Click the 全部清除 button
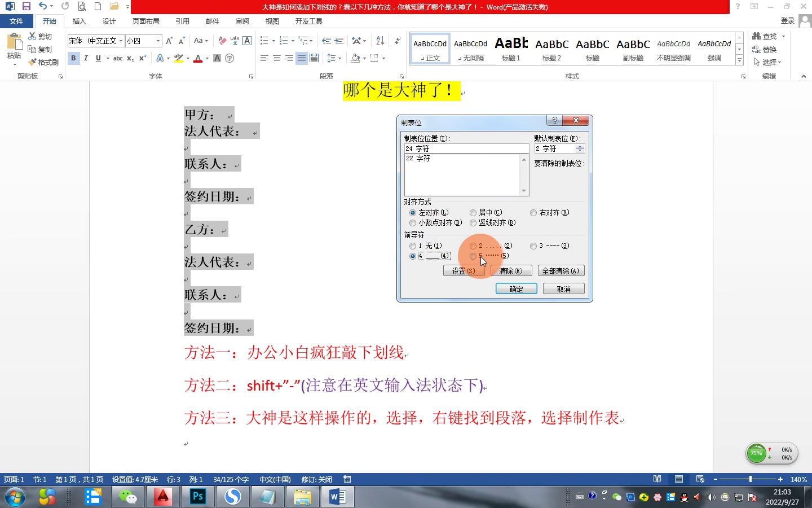812x508 pixels. point(561,271)
